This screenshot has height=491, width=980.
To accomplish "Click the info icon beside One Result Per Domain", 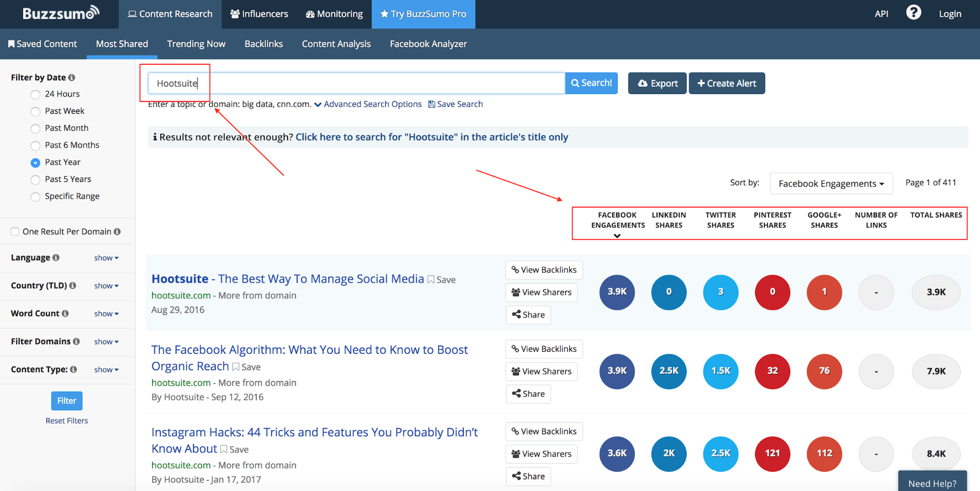I will pos(117,231).
